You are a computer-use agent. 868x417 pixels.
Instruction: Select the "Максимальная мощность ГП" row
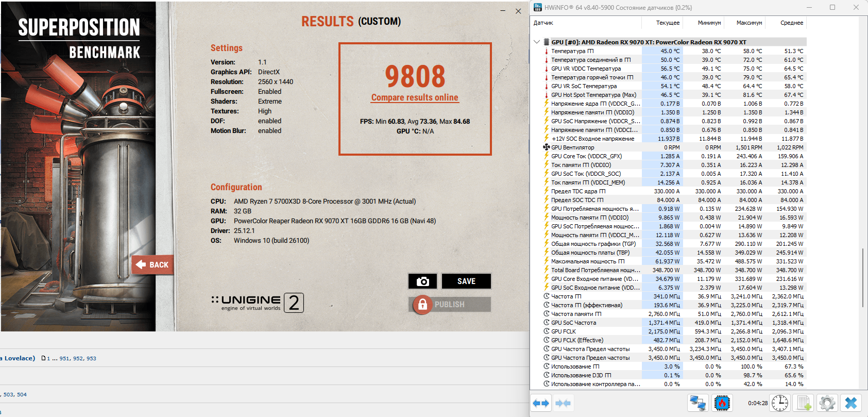click(675, 261)
